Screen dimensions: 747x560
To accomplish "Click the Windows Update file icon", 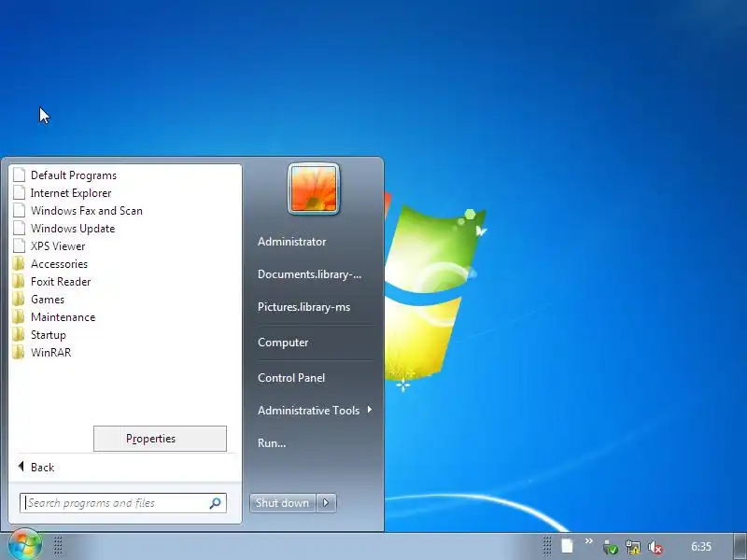I will point(19,228).
